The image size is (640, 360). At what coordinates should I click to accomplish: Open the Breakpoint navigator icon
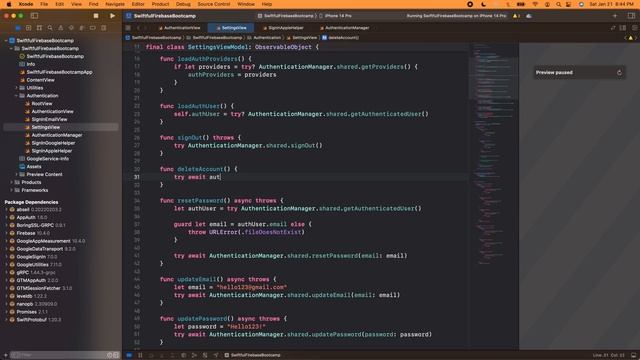[93, 28]
